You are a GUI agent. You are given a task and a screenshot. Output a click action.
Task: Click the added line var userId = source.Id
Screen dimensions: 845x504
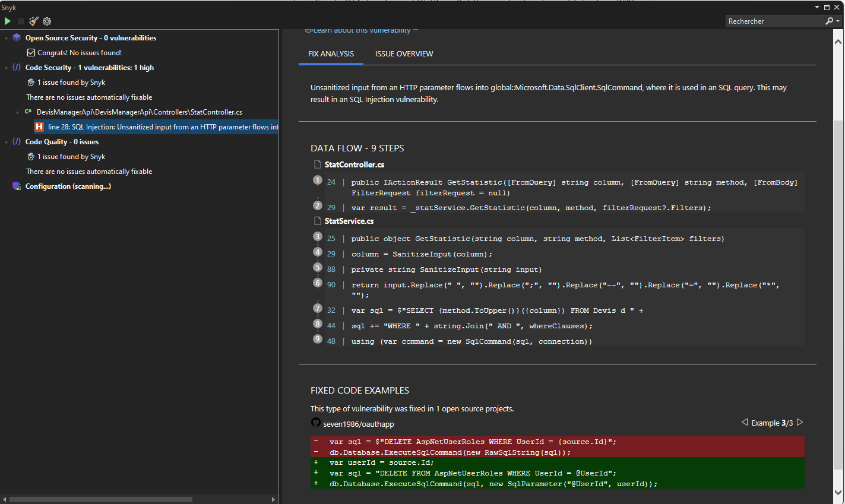coord(558,462)
